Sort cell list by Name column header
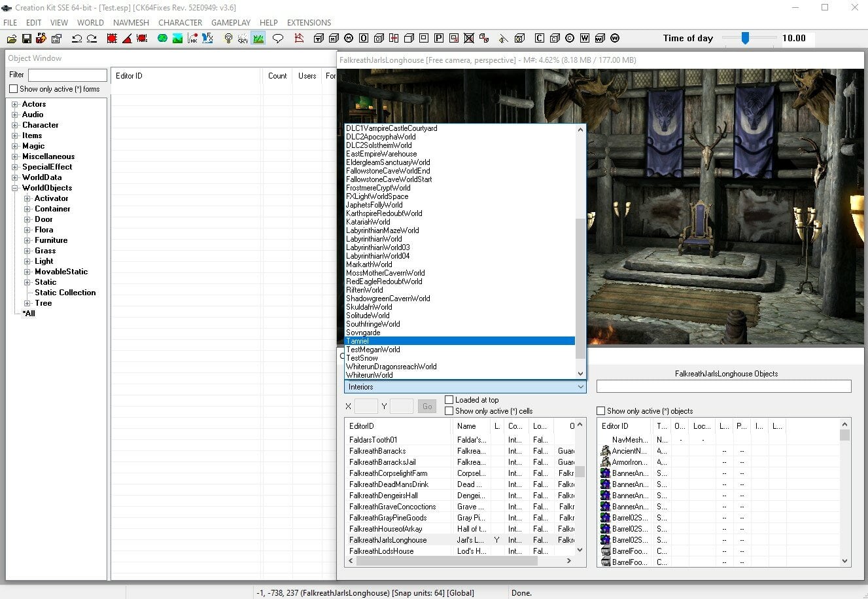868x599 pixels. pyautogui.click(x=470, y=426)
